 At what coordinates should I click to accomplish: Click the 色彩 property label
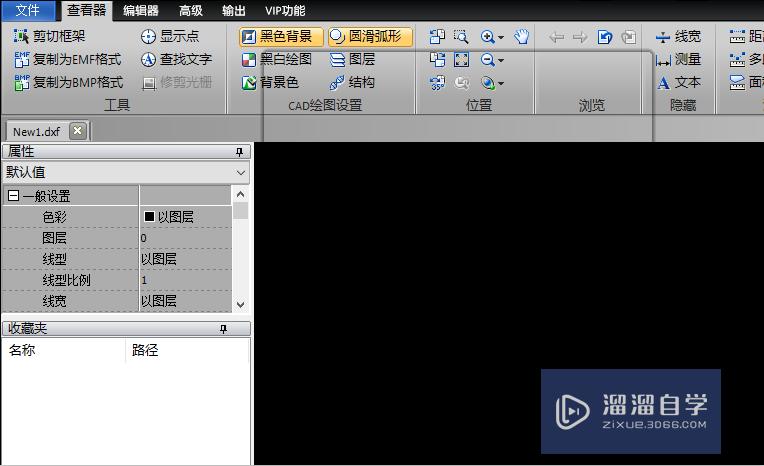[54, 217]
